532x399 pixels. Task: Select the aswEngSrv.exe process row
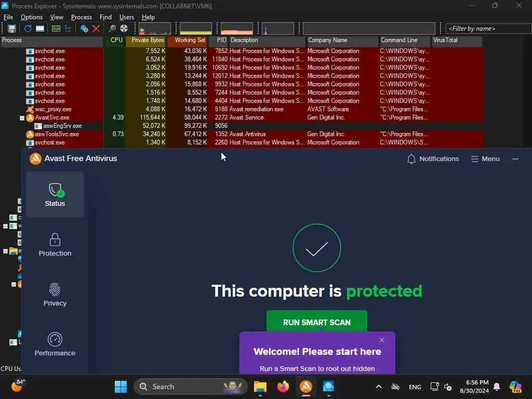click(241, 126)
